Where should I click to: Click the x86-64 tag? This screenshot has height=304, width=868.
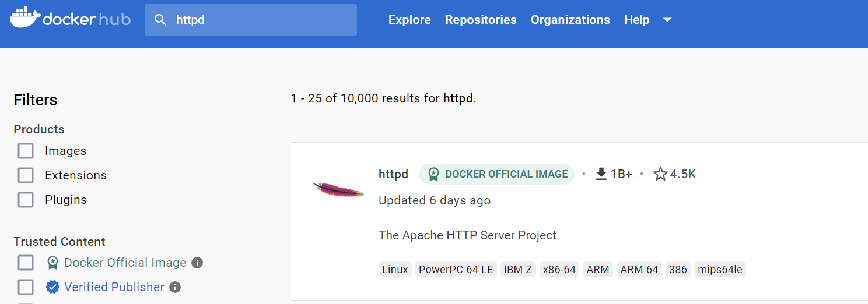pyautogui.click(x=559, y=270)
